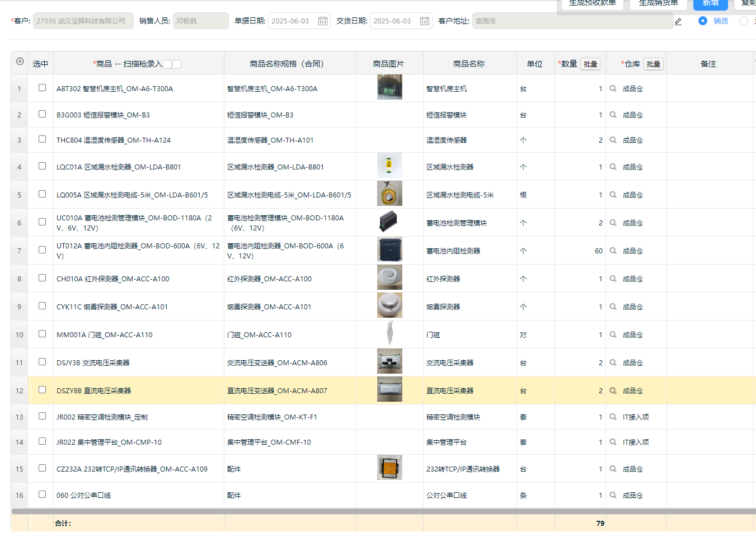Search warehouse for 烟雾探测器 row

click(x=613, y=307)
